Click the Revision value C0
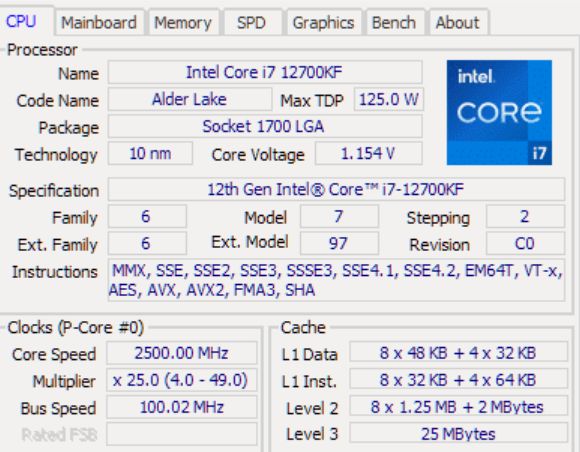This screenshot has width=580, height=452. click(x=525, y=243)
